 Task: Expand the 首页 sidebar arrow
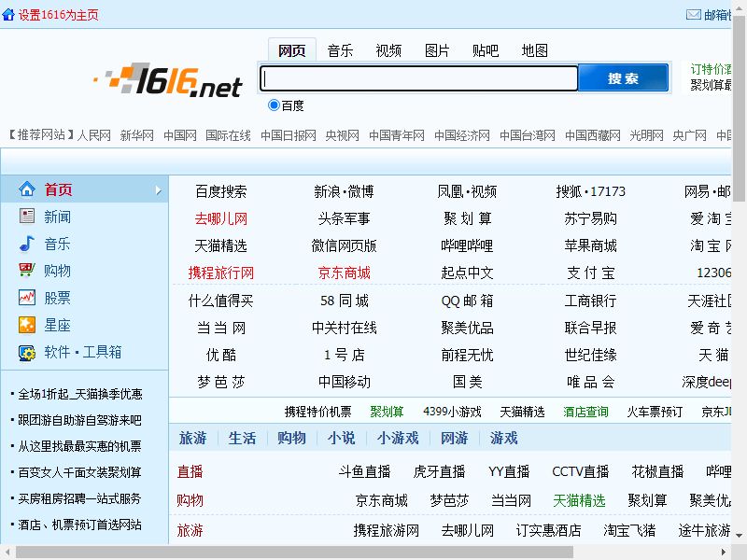[x=158, y=190]
